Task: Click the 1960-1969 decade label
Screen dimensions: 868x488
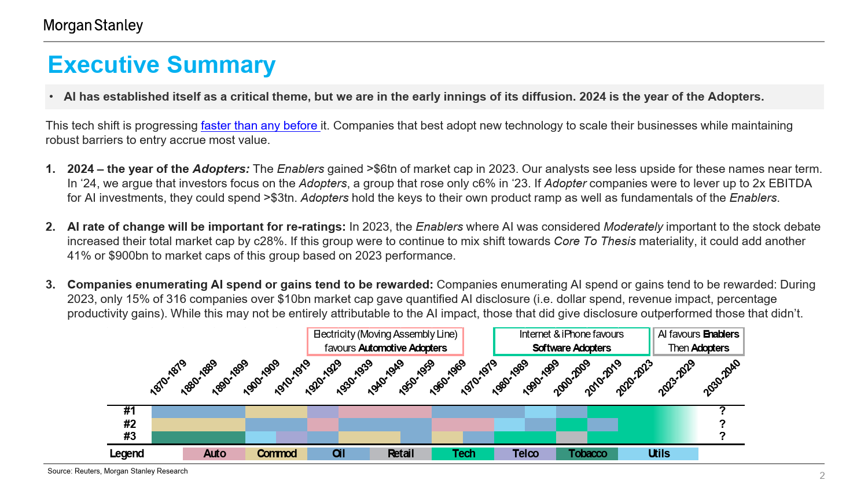Action: pyautogui.click(x=448, y=378)
